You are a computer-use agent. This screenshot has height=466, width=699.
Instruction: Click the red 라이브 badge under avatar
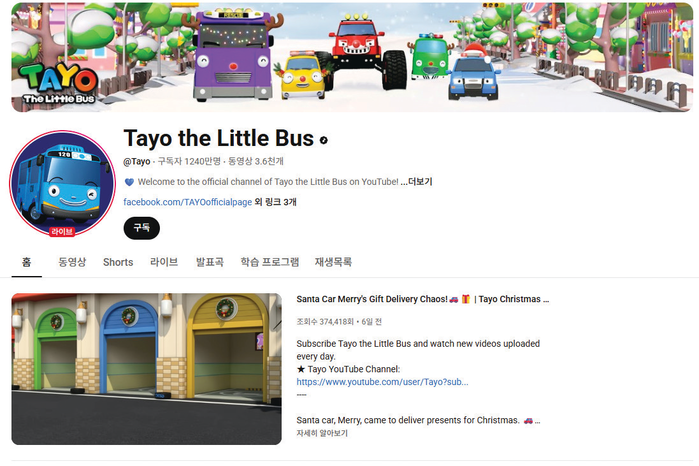point(62,231)
